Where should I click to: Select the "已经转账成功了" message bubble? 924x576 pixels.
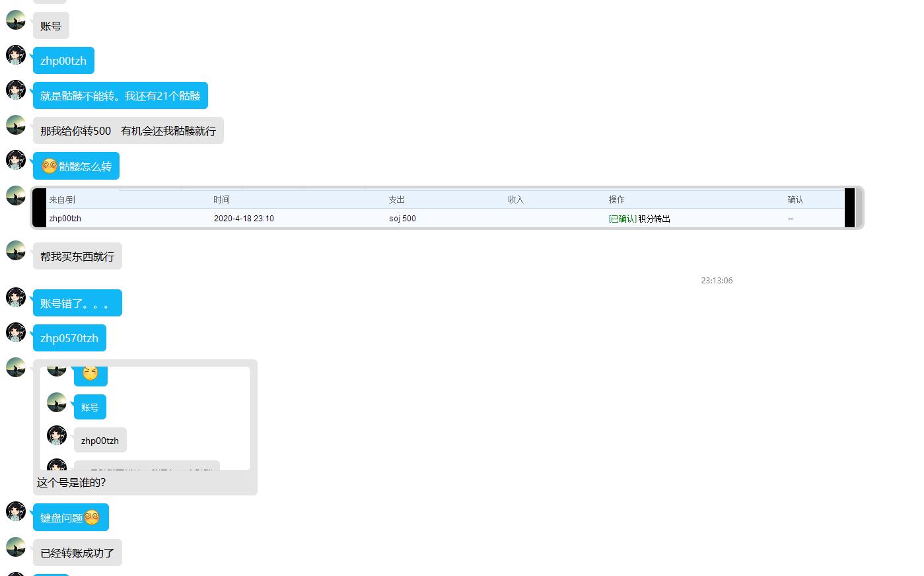77,553
